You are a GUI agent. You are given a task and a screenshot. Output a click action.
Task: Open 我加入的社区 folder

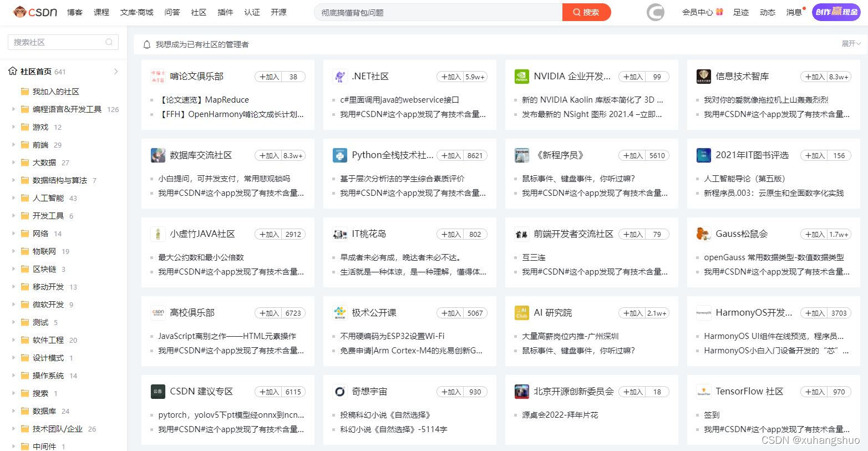(55, 92)
